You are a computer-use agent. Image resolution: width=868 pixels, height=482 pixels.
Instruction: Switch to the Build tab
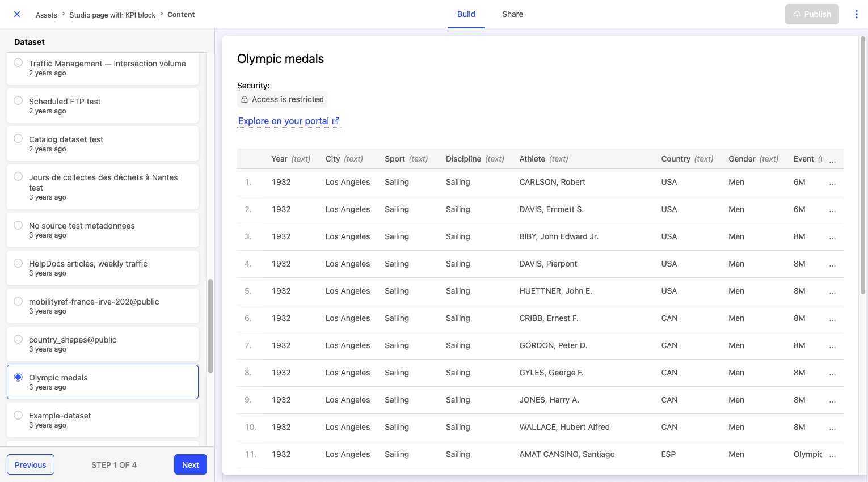(466, 14)
